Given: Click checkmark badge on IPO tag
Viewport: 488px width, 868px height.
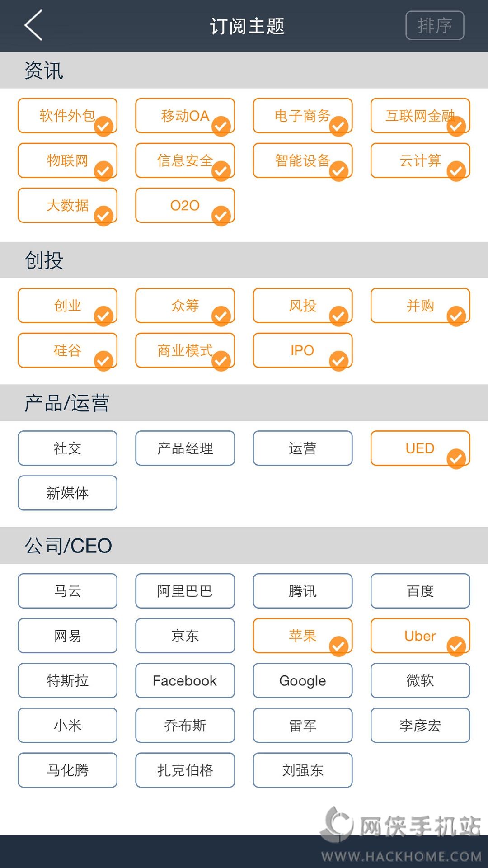Looking at the screenshot, I should [x=338, y=360].
